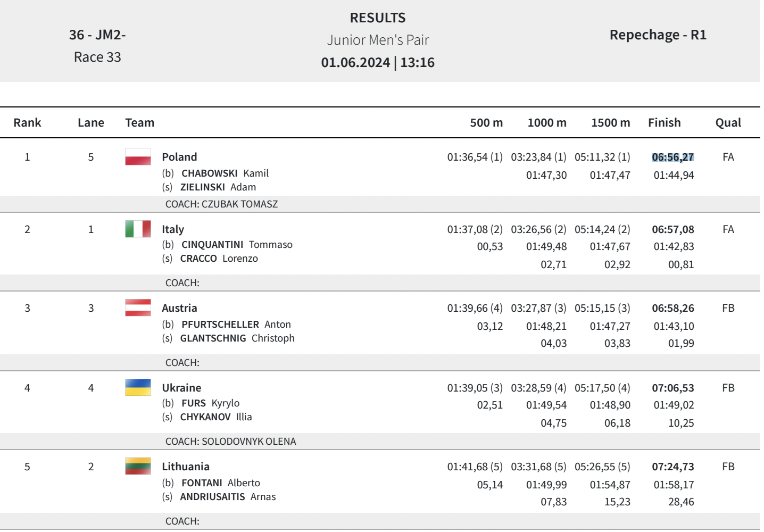Image resolution: width=764 pixels, height=532 pixels.
Task: Click the highlighted finish time 06:56,27
Action: [672, 157]
